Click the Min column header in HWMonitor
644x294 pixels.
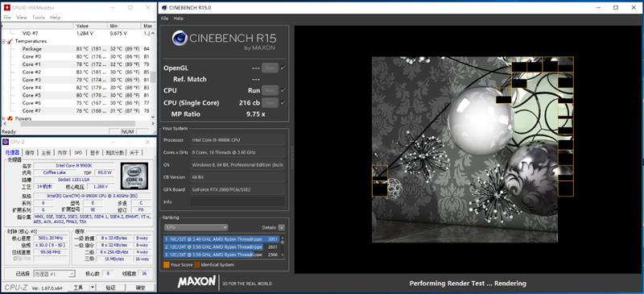[x=125, y=26]
